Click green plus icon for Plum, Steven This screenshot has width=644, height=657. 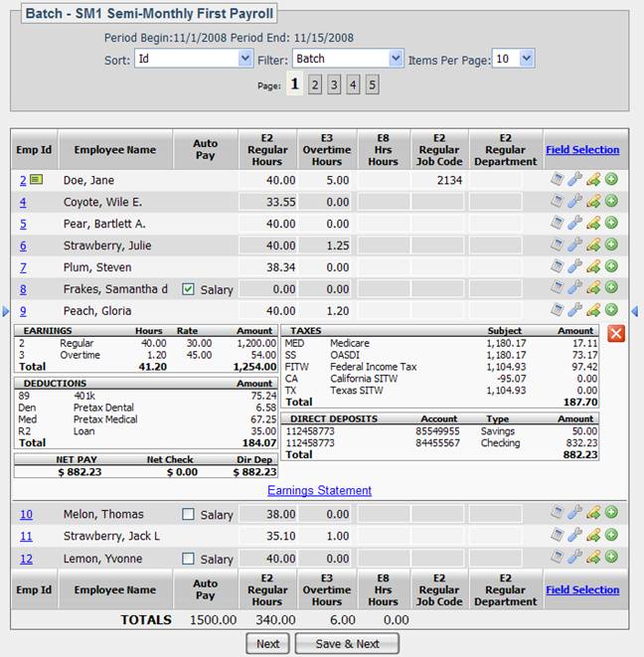[611, 266]
